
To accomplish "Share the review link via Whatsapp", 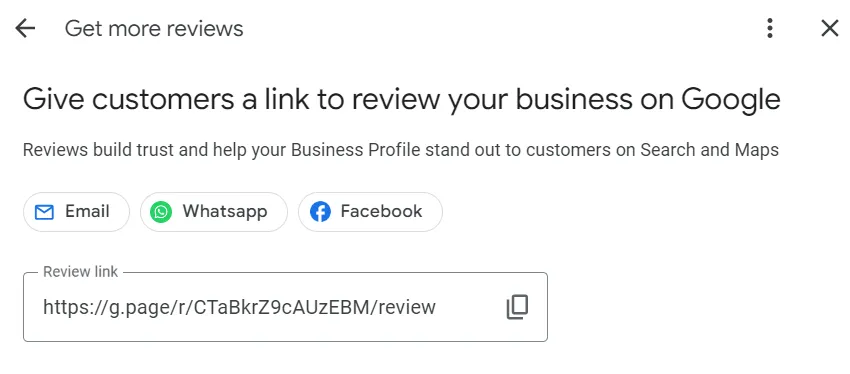I will click(x=214, y=212).
